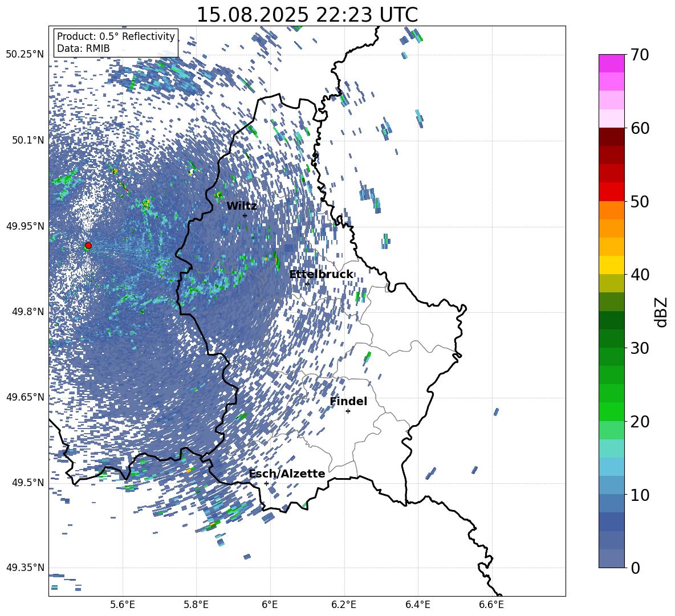The height and width of the screenshot is (616, 675).
Task: Click the 0 tick on colorbar
Action: pyautogui.click(x=635, y=568)
